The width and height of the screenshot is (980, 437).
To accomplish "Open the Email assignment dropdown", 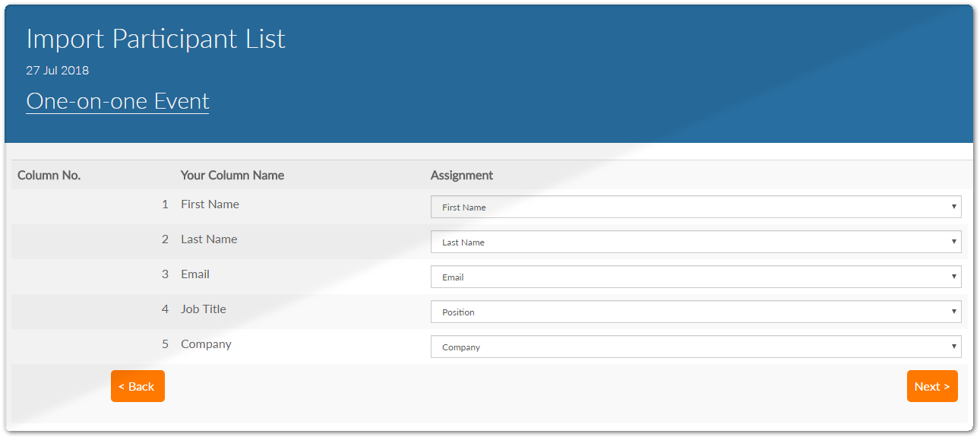I will 695,277.
